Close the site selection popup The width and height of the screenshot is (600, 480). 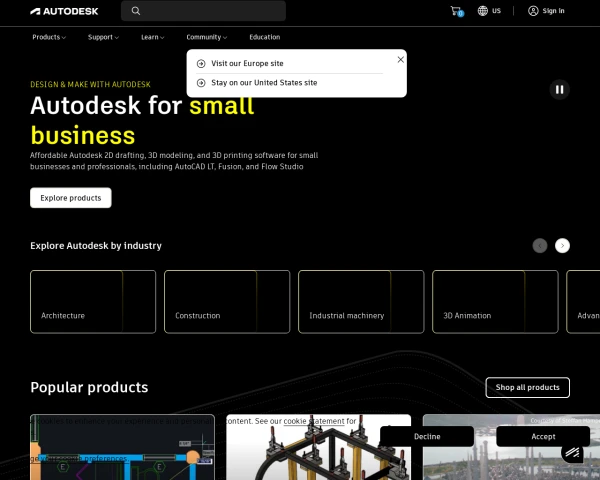pos(400,59)
